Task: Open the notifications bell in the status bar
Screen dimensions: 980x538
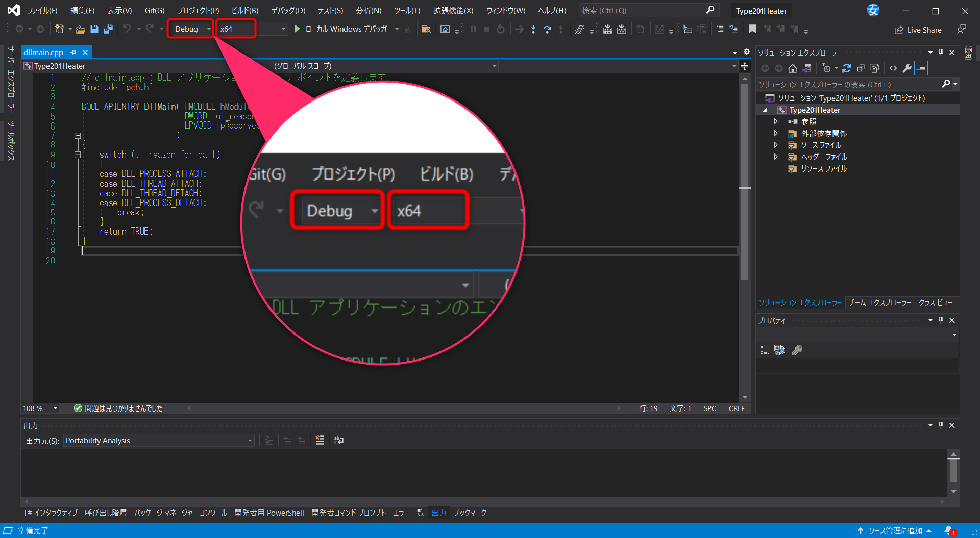Action: tap(949, 531)
